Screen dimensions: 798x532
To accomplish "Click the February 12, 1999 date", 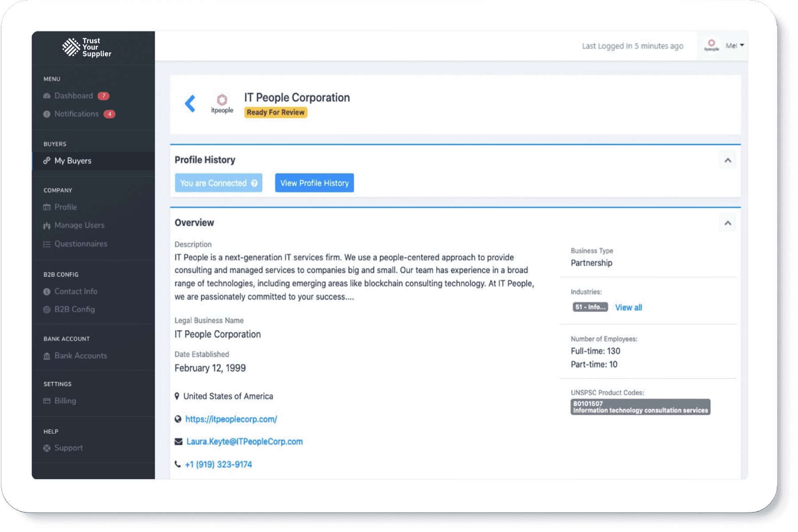I will tap(210, 368).
